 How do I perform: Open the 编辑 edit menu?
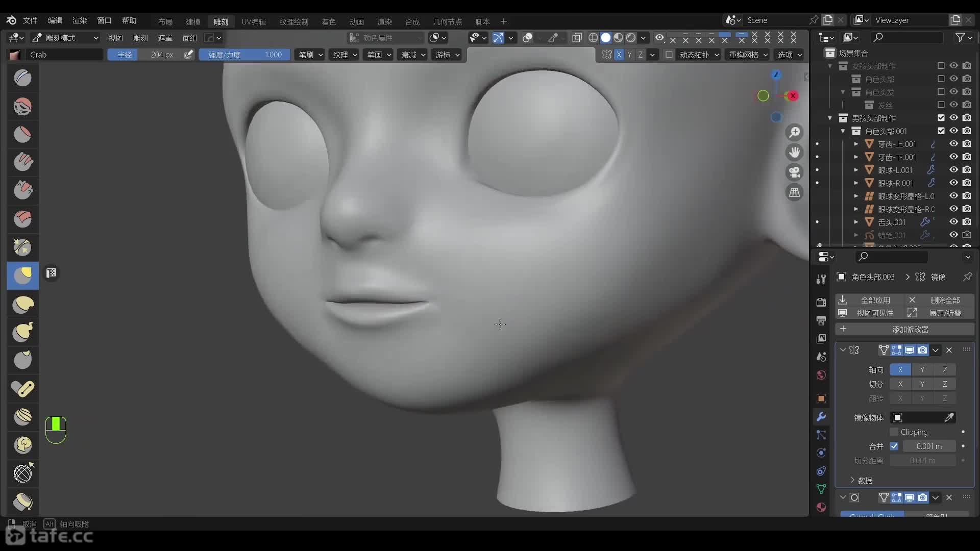[x=55, y=20]
